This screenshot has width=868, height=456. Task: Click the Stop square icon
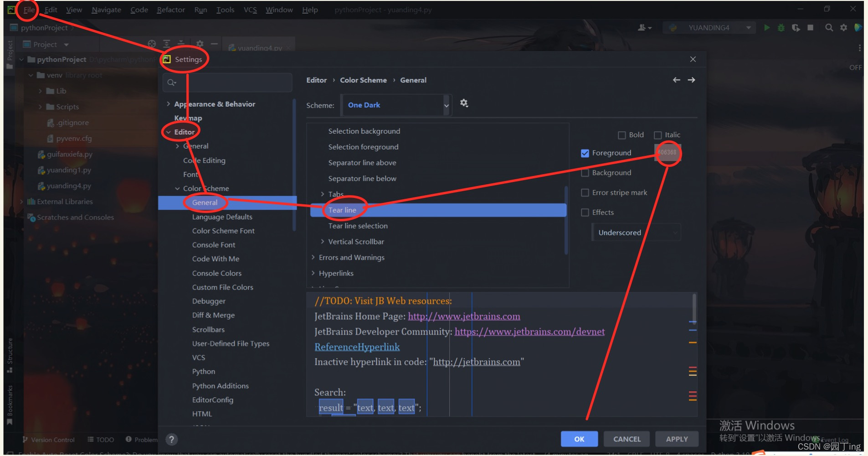[x=811, y=28]
